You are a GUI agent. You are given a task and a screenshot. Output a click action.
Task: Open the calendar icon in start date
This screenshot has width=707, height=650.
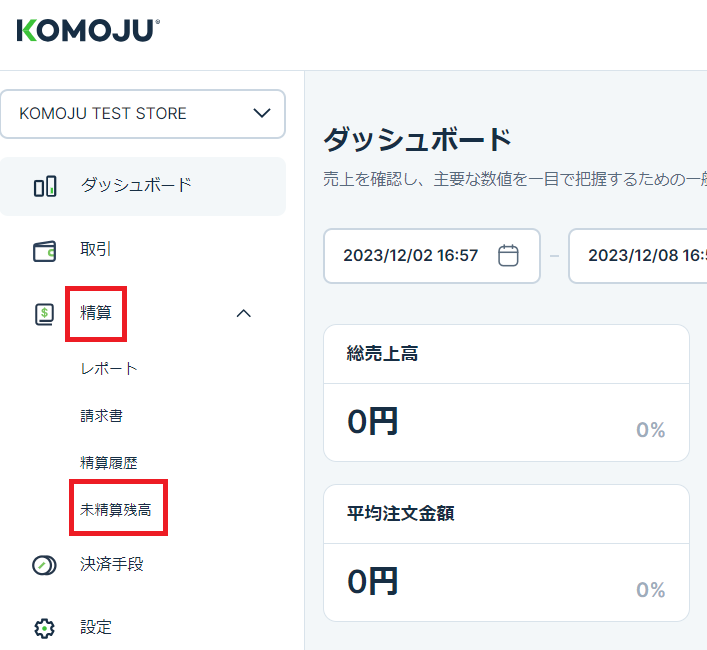pyautogui.click(x=508, y=256)
